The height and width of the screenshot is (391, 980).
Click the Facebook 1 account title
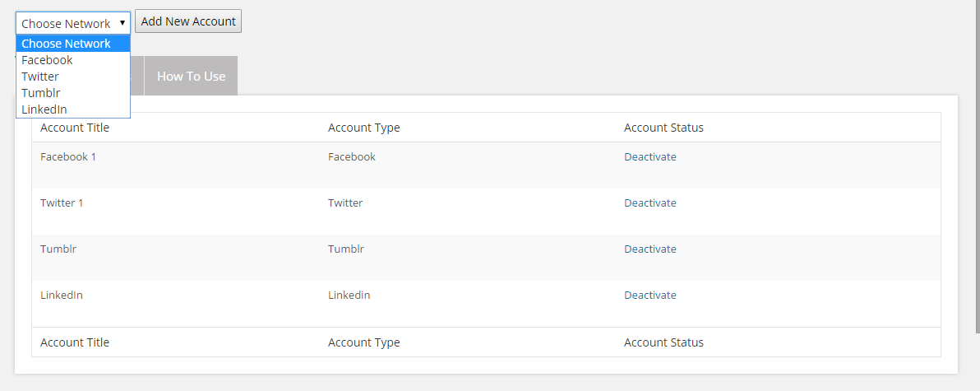68,156
